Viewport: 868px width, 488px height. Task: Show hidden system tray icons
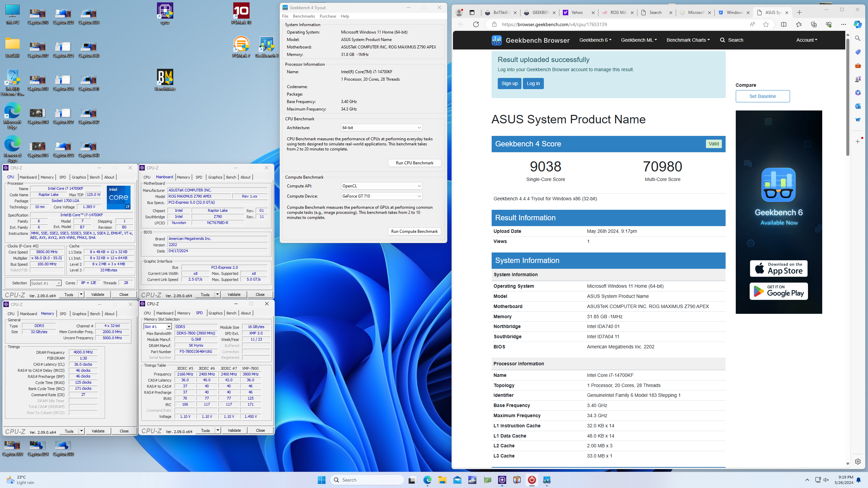(807, 480)
